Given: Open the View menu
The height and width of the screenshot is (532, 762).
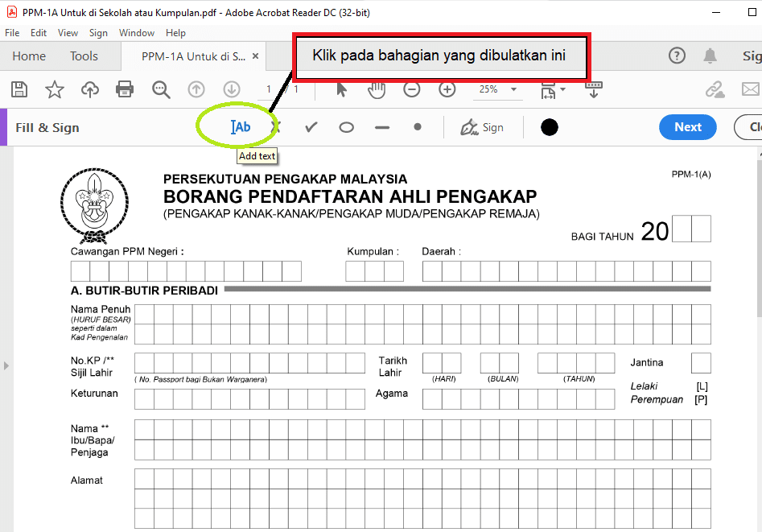Looking at the screenshot, I should coord(68,32).
